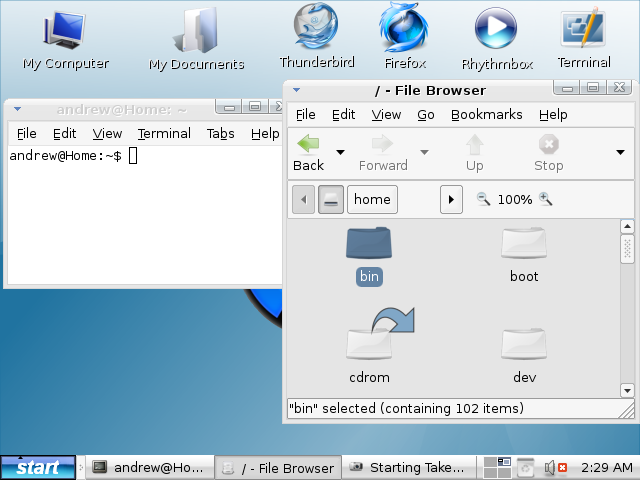Click the root filesystem drive button

point(331,199)
